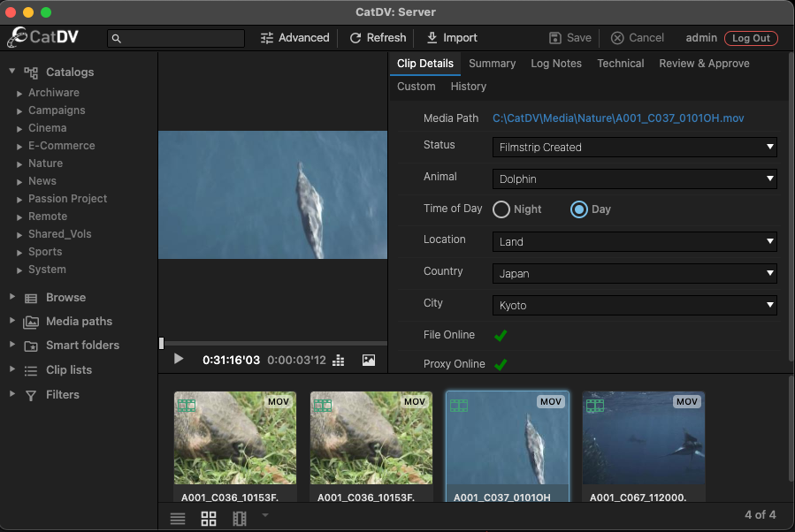The image size is (795, 532).
Task: Switch to list view icon
Action: [178, 519]
